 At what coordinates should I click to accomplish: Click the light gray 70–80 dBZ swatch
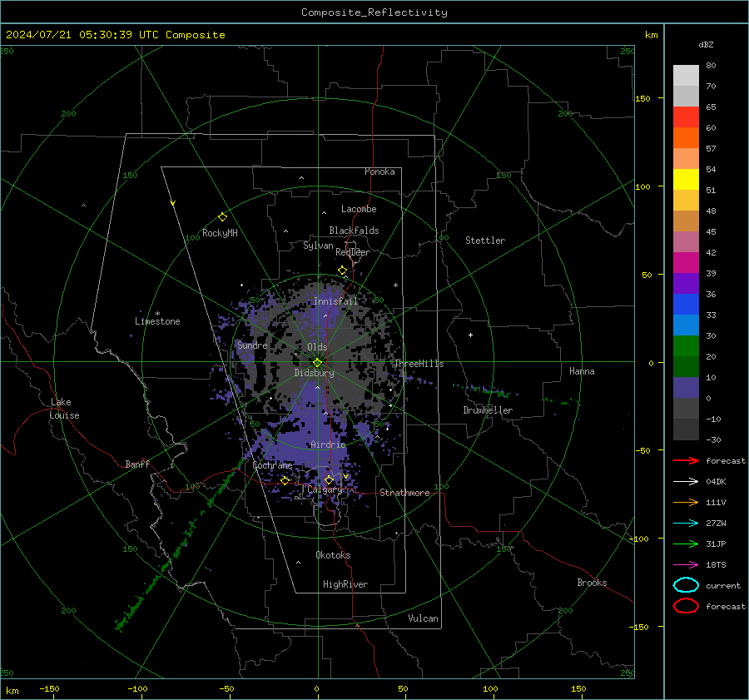pyautogui.click(x=686, y=76)
